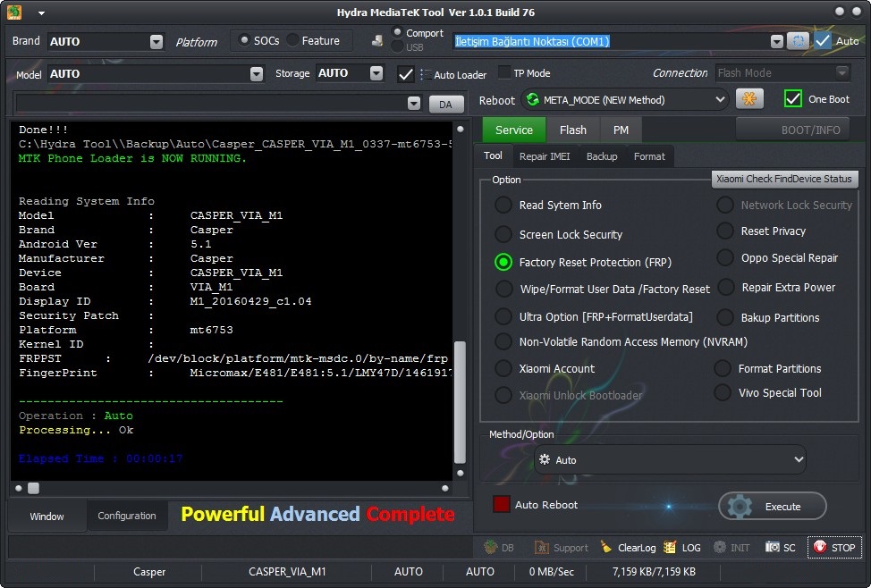
Task: Select the Comport connection radio button
Action: tap(397, 32)
